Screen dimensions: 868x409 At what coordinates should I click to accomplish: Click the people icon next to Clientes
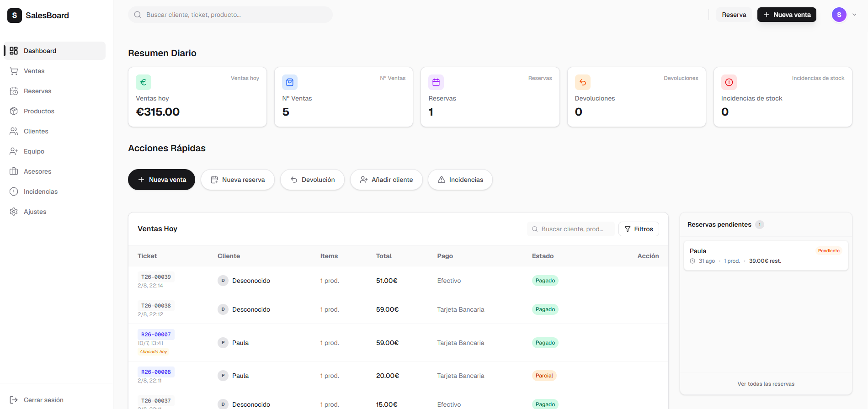coord(14,131)
